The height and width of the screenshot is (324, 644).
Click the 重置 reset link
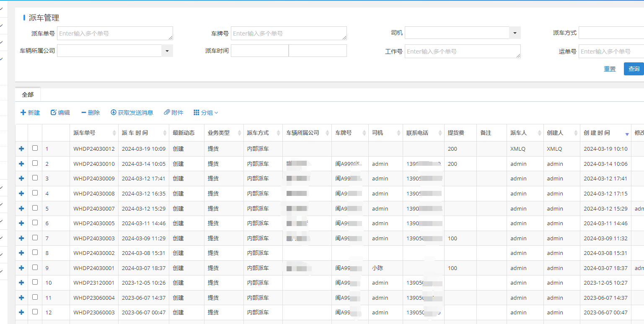(610, 69)
